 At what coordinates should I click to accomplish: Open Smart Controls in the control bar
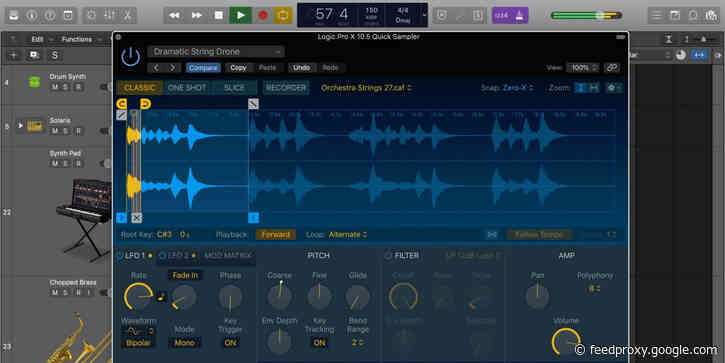91,15
